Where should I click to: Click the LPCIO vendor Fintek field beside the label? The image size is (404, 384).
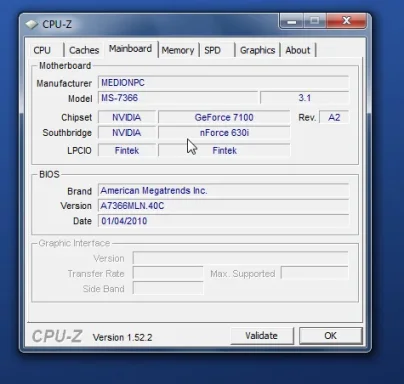point(127,150)
